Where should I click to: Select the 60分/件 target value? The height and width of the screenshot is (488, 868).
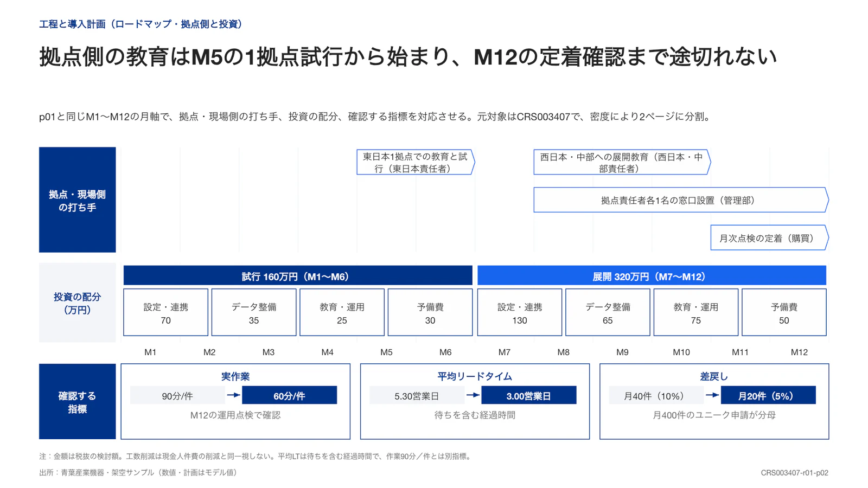(289, 395)
